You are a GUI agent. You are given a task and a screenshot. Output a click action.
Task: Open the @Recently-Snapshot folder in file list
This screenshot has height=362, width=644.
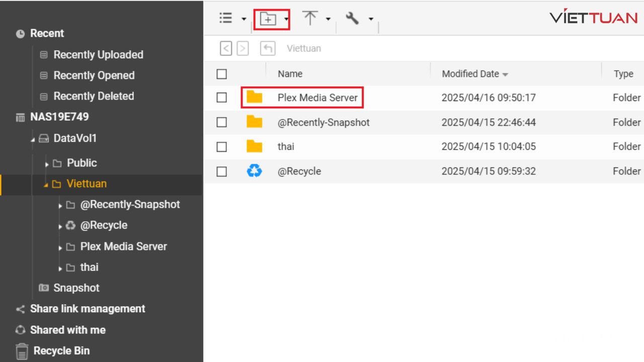click(323, 122)
